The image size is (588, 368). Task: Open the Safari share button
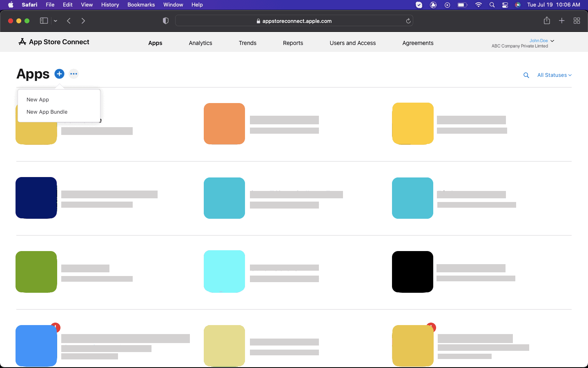coord(547,20)
